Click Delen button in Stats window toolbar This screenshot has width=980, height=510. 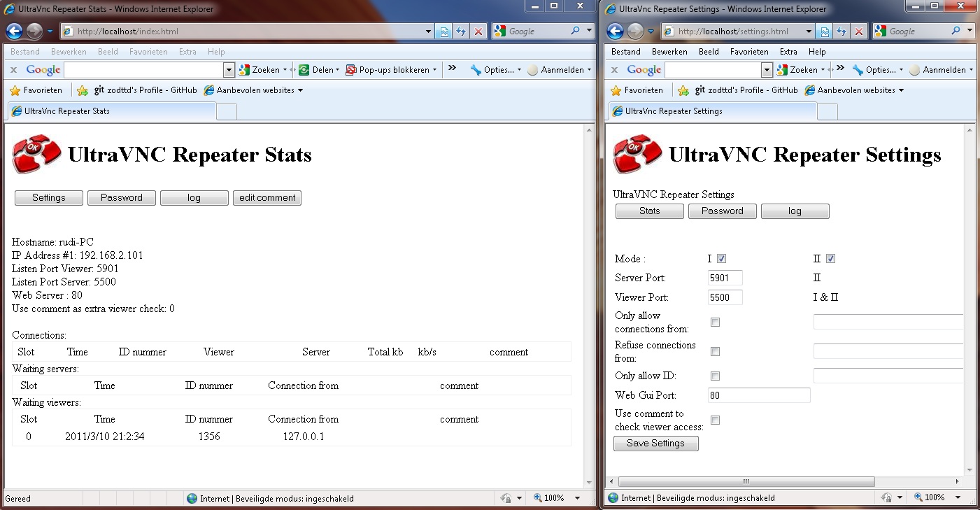point(318,70)
